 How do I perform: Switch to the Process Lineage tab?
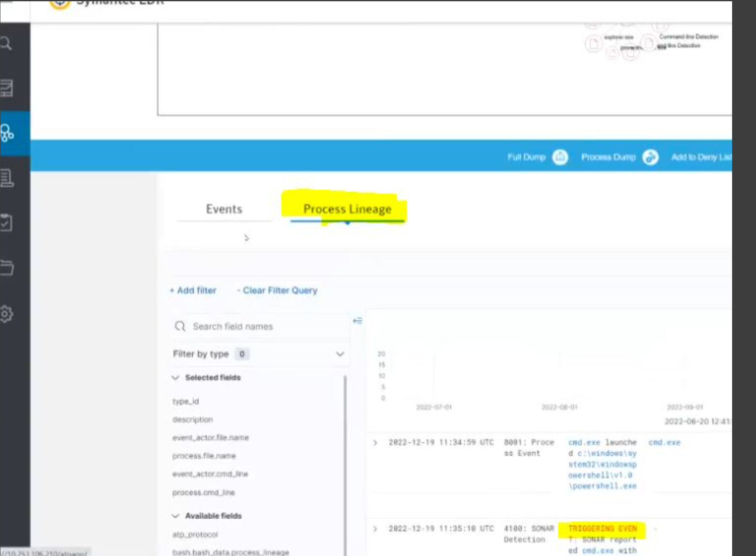[347, 209]
